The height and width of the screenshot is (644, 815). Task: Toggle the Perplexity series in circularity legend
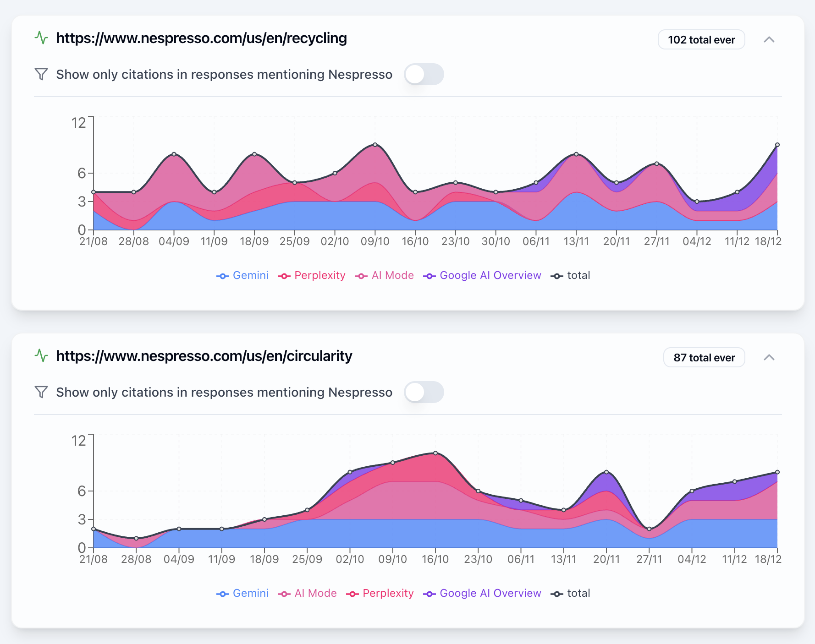tap(353, 593)
